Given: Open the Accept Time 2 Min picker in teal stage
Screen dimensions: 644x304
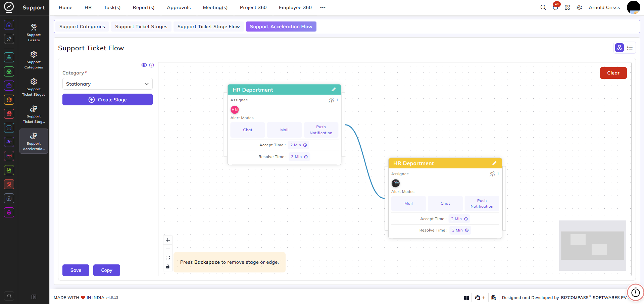Looking at the screenshot, I should point(298,145).
